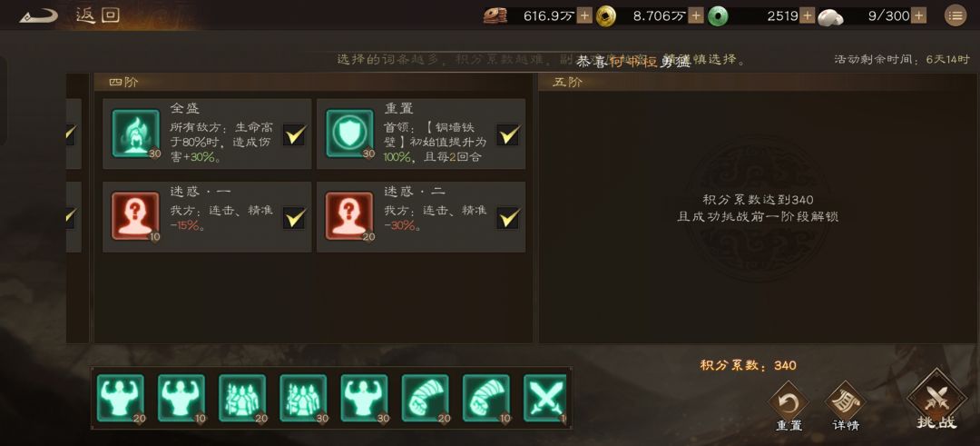
Task: Open the list menu icon at top right
Action: [955, 15]
